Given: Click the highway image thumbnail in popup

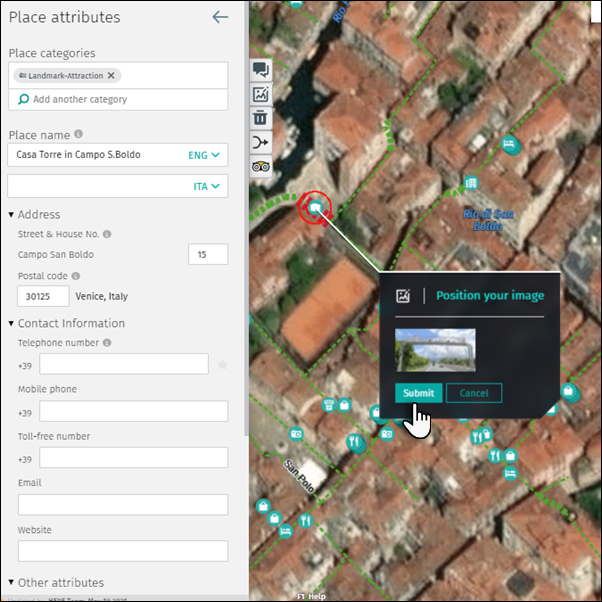Looking at the screenshot, I should pos(435,350).
